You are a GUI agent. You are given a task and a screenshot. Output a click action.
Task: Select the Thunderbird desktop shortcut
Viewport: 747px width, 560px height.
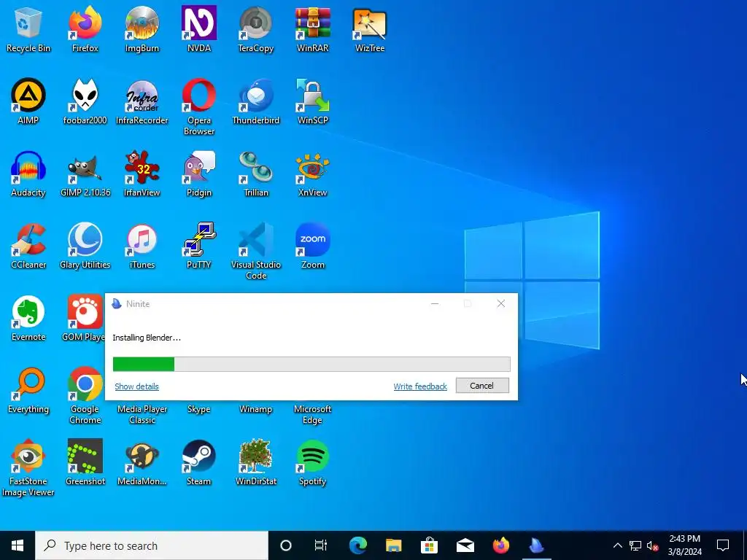pos(256,101)
